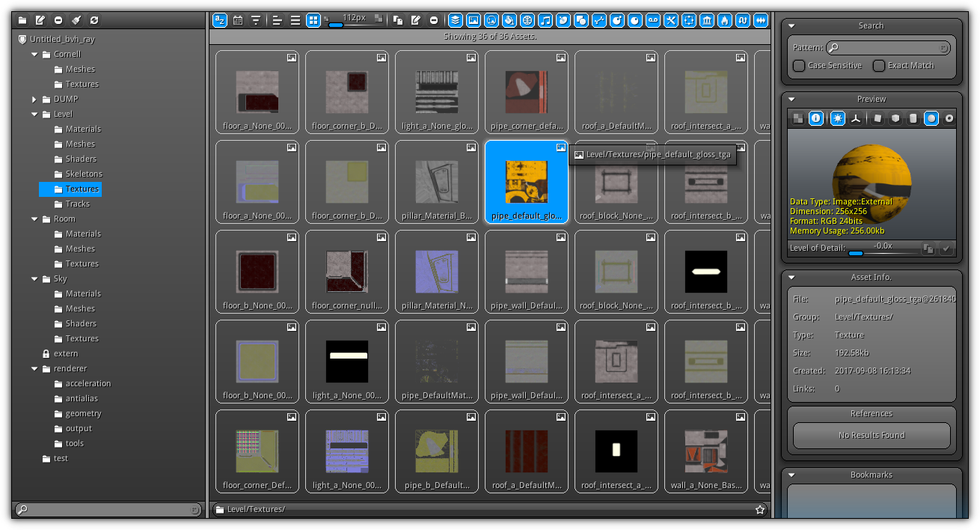Toggle the voicemail tape asset filter
The height and width of the screenshot is (530, 980).
[653, 20]
